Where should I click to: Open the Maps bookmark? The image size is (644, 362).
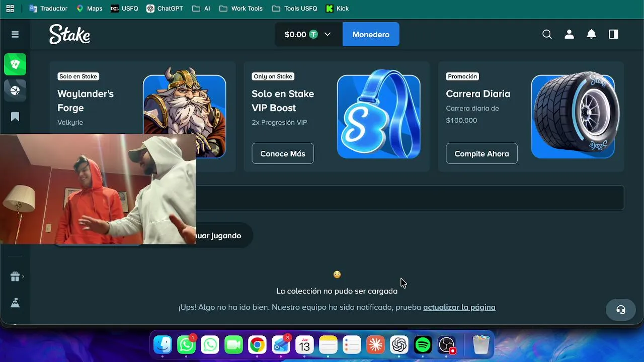89,9
